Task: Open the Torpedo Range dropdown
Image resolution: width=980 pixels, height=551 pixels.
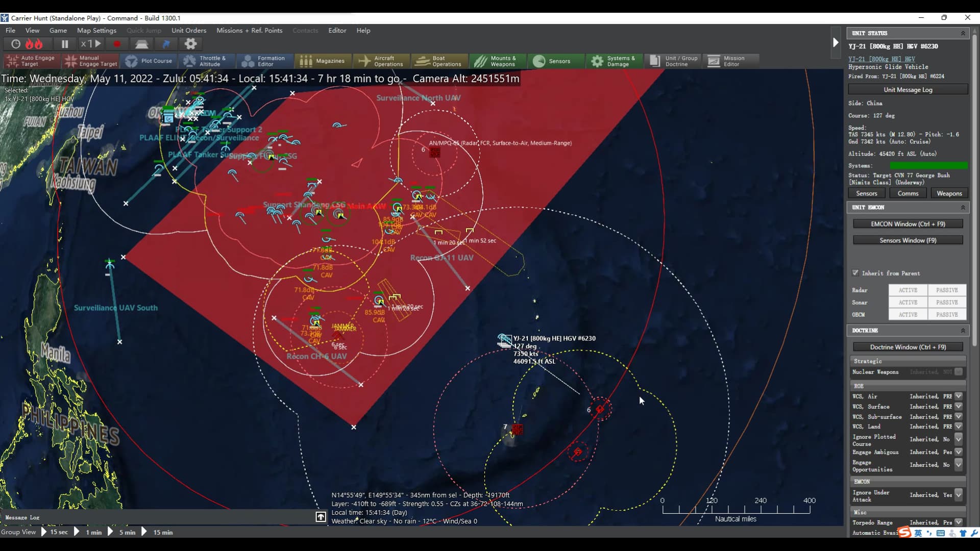Action: tap(959, 522)
